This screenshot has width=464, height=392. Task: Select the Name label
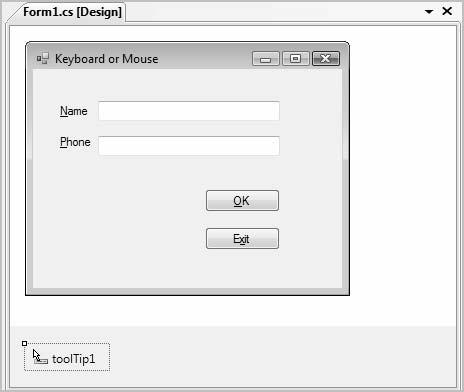point(74,111)
